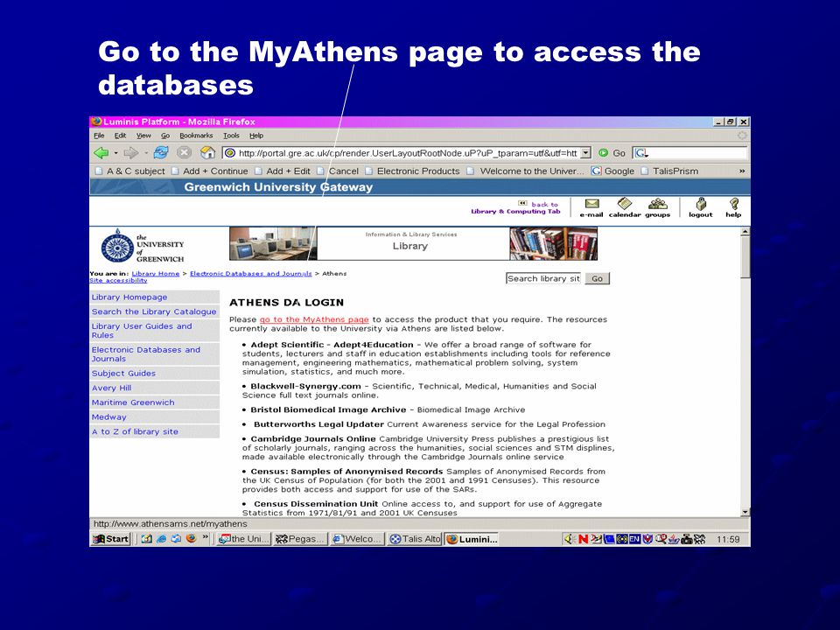Screen dimensions: 840x630
Task: Click the volume speaker icon in the system tray
Action: coord(569,539)
